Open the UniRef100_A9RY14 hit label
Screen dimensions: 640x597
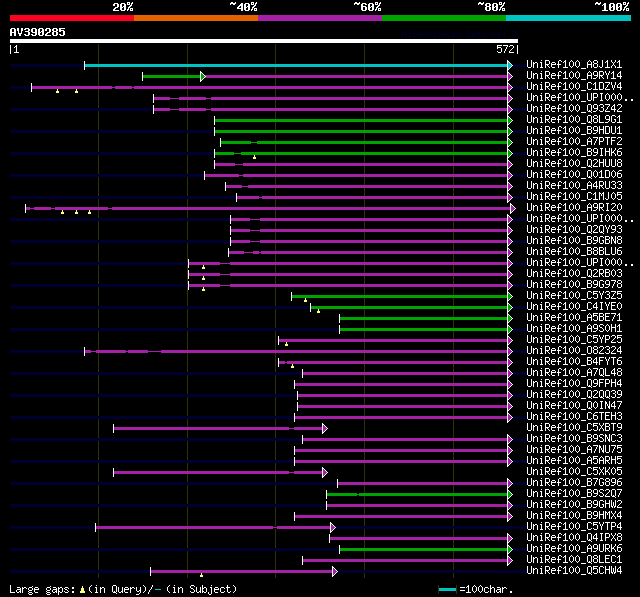click(574, 75)
